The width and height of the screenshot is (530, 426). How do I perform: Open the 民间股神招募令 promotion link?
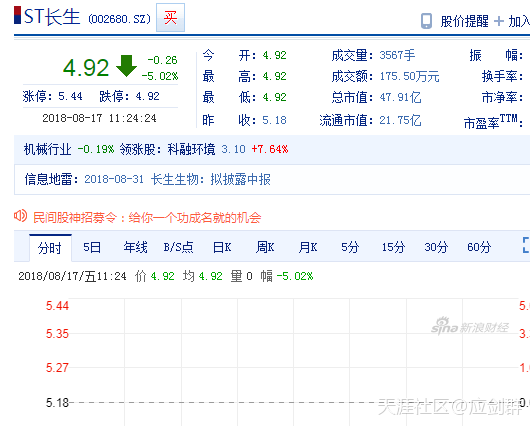(147, 217)
